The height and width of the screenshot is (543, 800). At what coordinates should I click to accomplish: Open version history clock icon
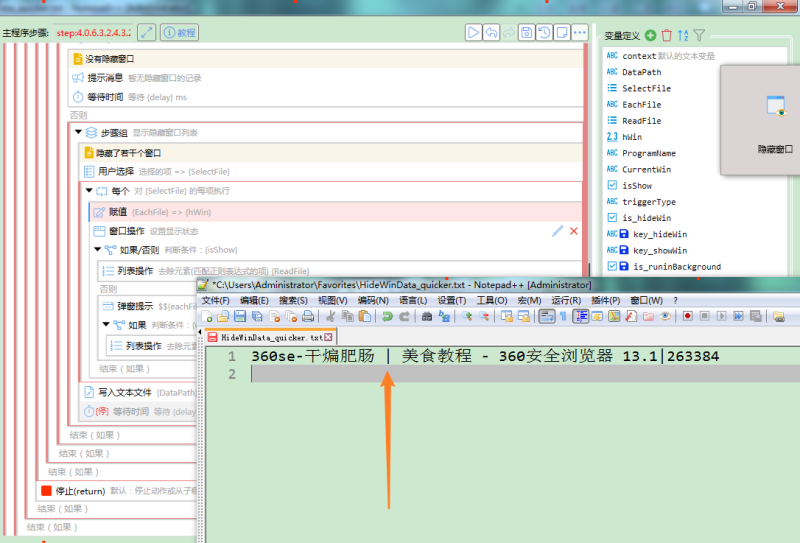pos(544,33)
